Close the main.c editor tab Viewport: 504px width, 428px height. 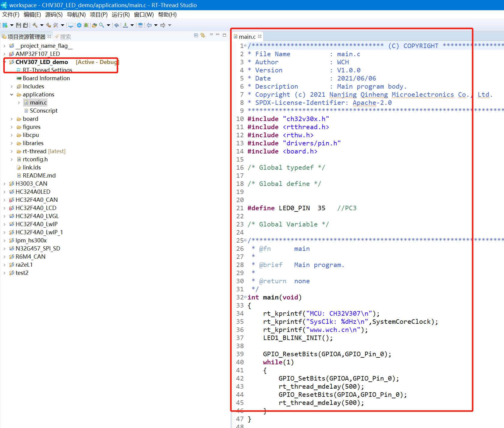[x=260, y=36]
